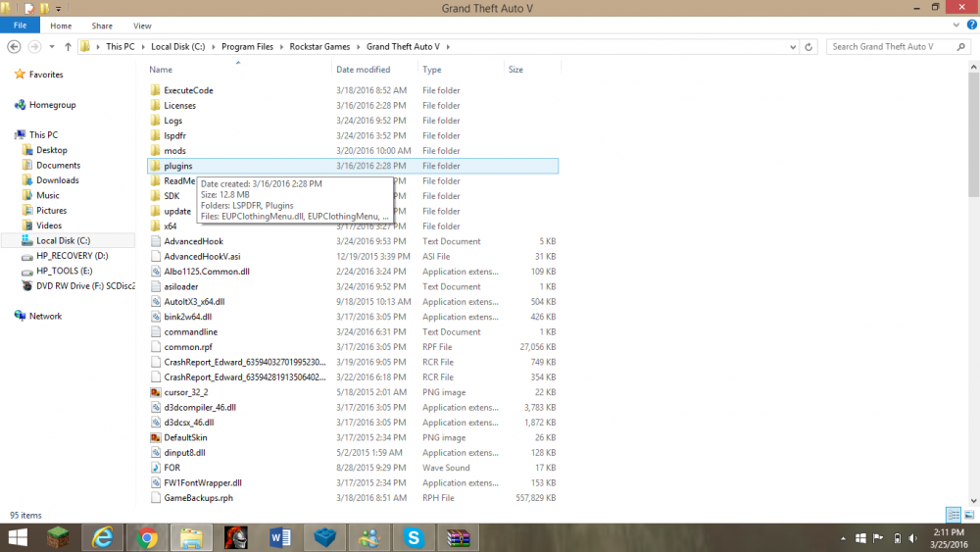Select the commandline text document
980x552 pixels.
coord(191,332)
